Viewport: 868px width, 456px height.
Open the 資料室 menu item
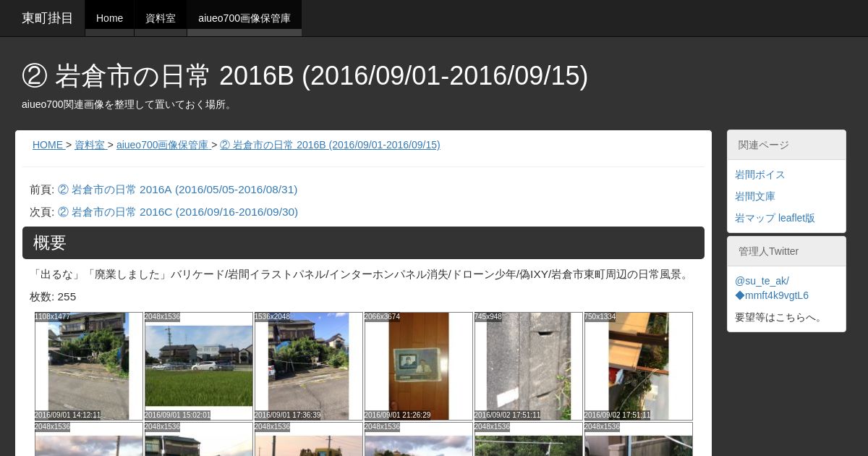pos(161,18)
